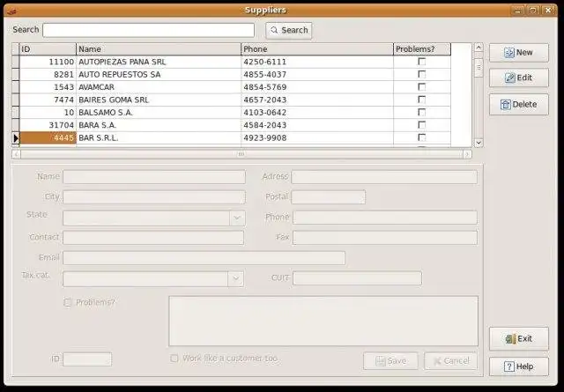Screen dimensions: 564x392
Task: Click highlighted ID cell 4445
Action: (48, 137)
